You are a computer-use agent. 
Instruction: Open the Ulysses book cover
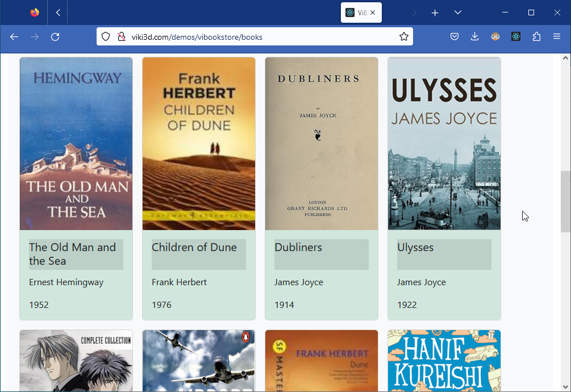click(444, 143)
